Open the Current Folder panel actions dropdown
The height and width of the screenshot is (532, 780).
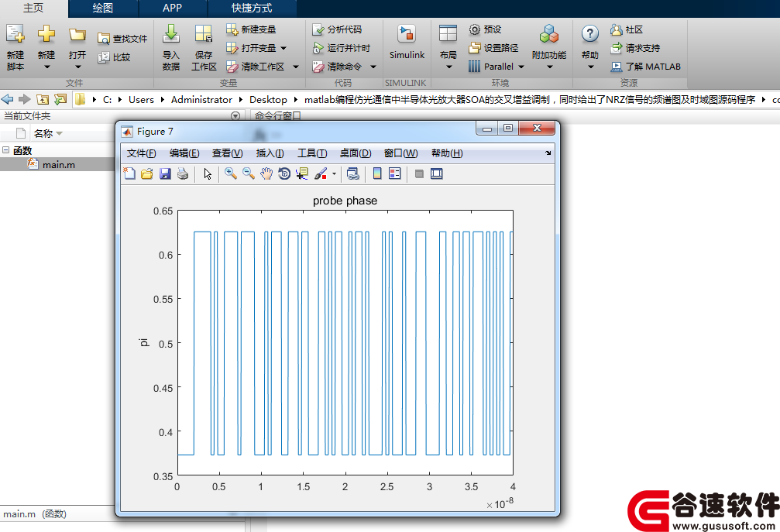tap(235, 116)
